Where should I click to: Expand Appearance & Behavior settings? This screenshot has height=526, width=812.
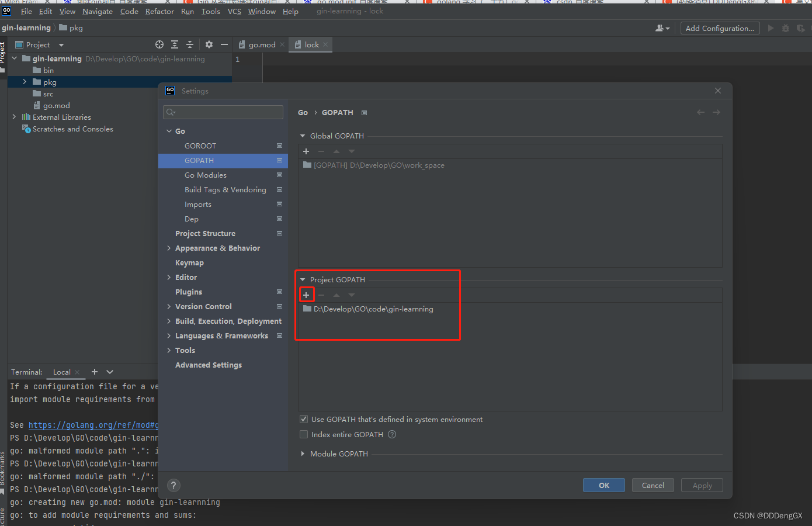pyautogui.click(x=169, y=248)
